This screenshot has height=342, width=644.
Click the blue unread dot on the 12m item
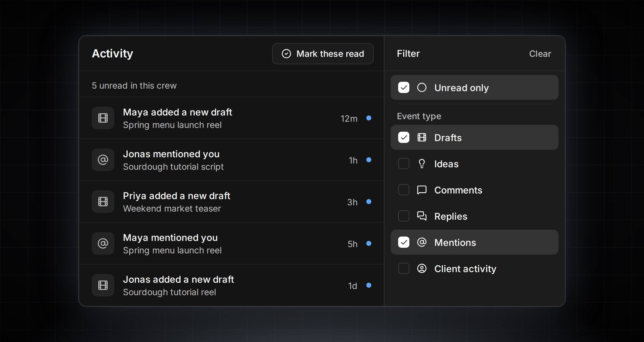point(369,118)
